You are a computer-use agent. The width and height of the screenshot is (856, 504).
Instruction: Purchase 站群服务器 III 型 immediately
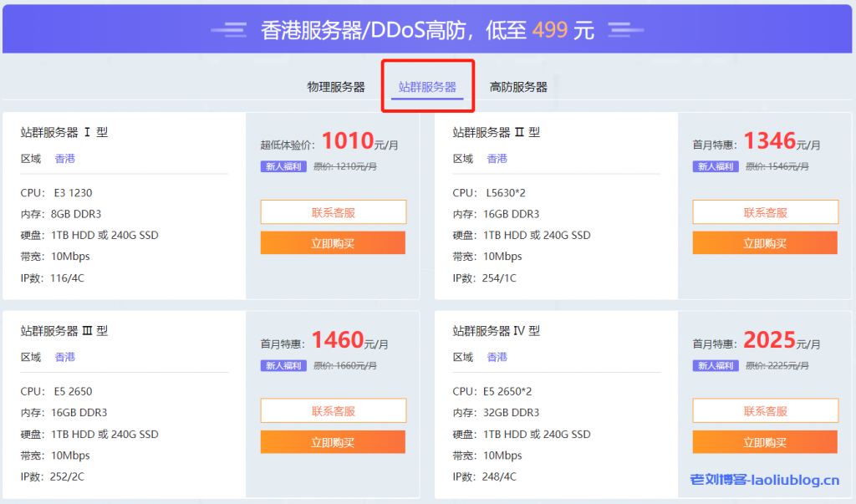(333, 441)
